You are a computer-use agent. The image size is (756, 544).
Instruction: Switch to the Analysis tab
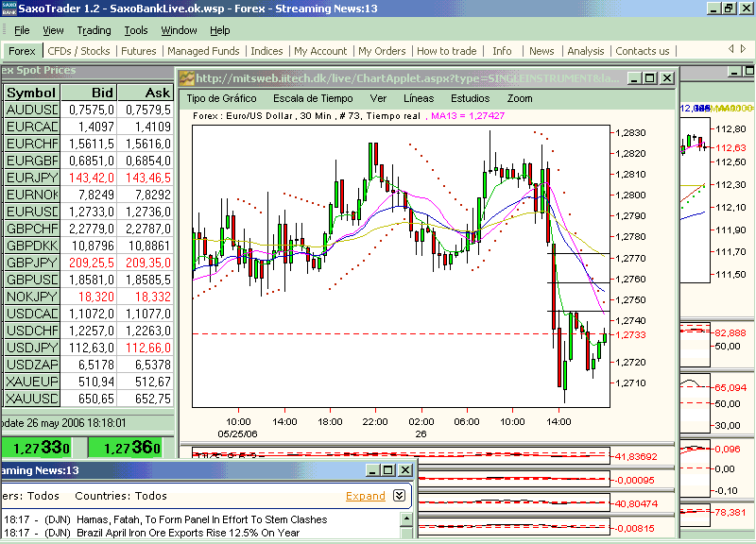point(585,51)
